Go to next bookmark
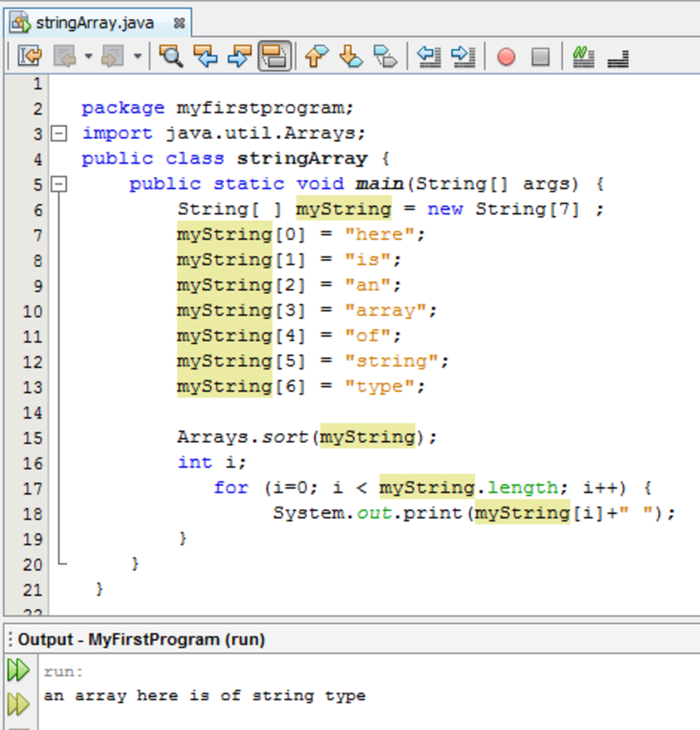 (351, 57)
